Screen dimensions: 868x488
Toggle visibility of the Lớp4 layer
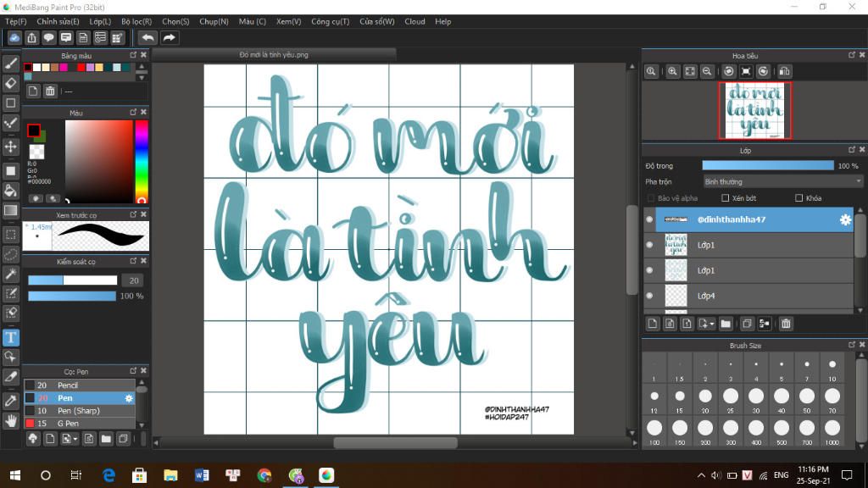649,296
